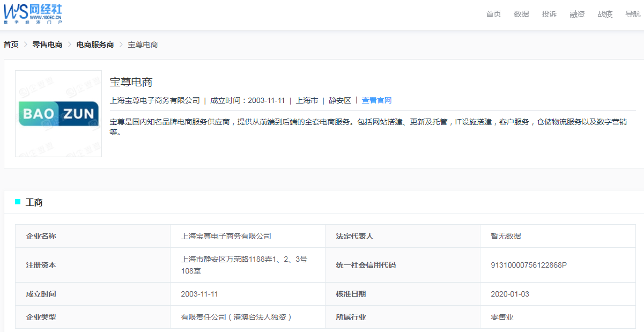
Task: Click the 静安区 district text
Action: [340, 100]
